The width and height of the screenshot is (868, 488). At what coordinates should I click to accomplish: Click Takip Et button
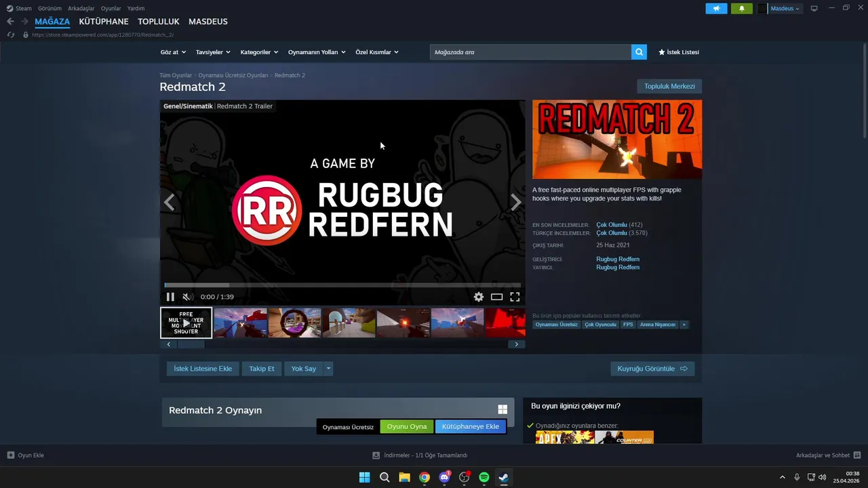[262, 369]
